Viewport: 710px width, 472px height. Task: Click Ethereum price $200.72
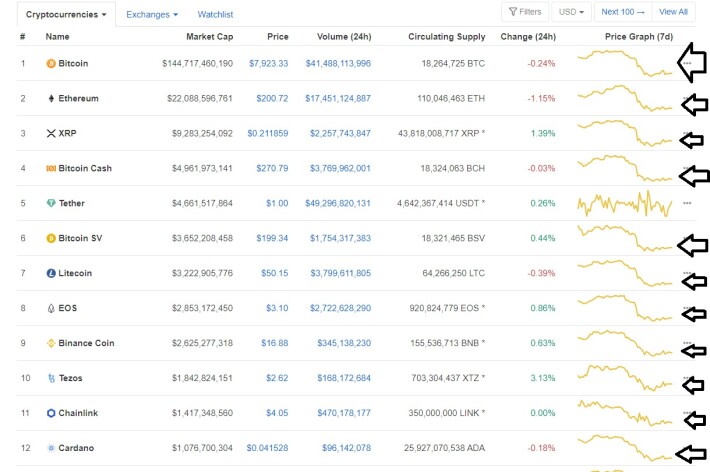click(x=272, y=98)
